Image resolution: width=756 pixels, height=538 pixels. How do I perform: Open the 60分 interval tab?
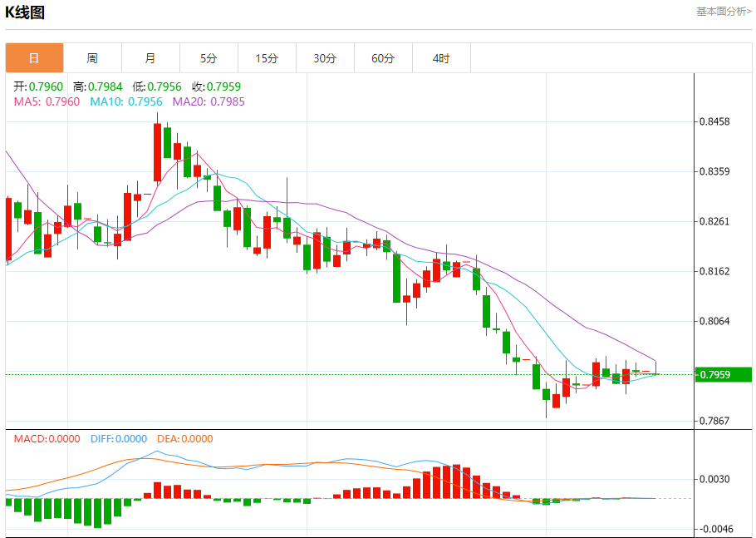383,58
